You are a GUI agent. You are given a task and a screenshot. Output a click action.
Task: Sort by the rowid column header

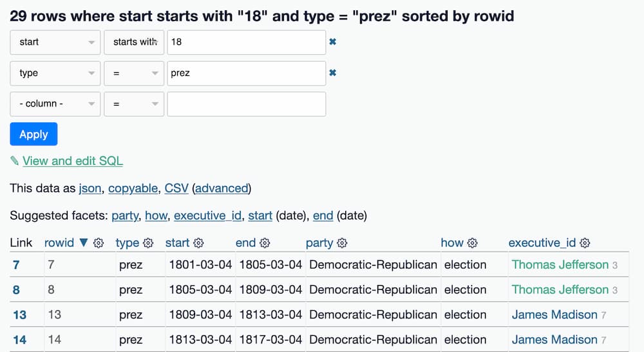pos(59,243)
